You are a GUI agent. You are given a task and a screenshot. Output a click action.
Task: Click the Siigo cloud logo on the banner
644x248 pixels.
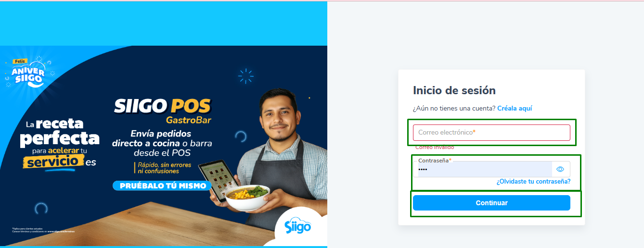coord(297,226)
